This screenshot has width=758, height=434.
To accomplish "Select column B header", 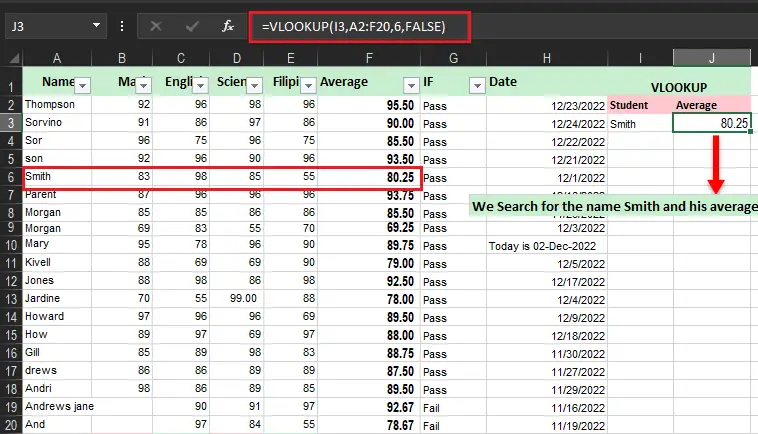I will coord(122,58).
